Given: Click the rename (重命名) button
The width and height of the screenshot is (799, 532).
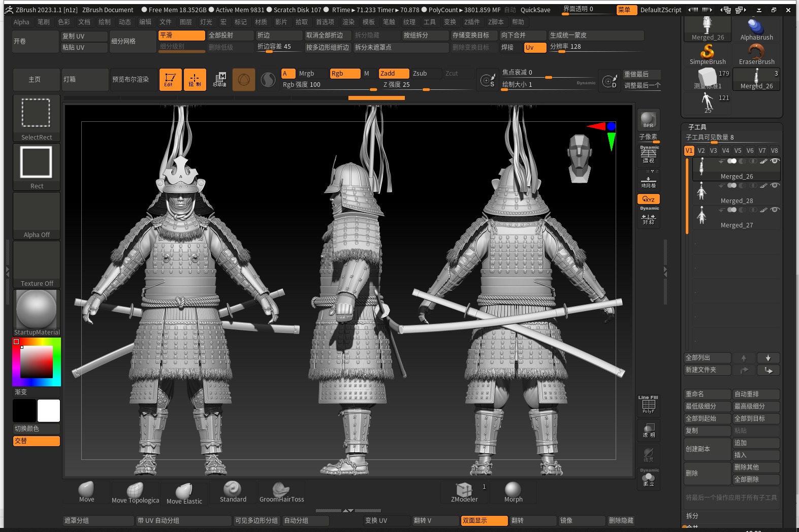Looking at the screenshot, I should point(707,394).
